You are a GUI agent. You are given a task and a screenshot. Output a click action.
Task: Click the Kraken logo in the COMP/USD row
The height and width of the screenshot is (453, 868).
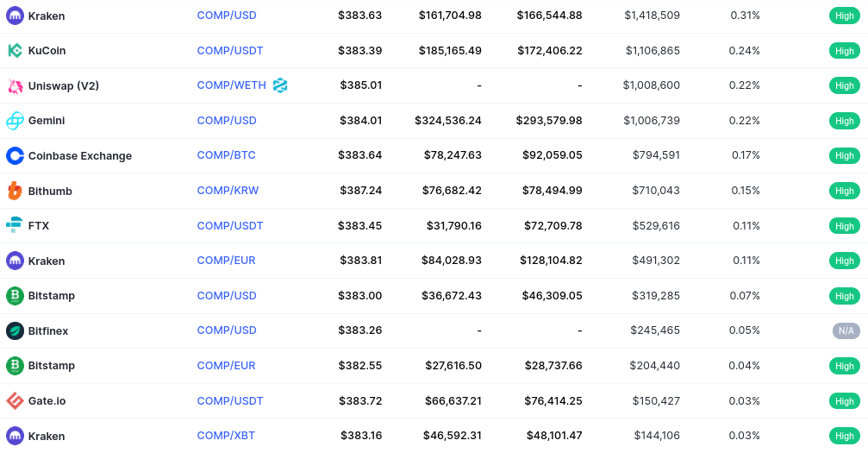(15, 16)
